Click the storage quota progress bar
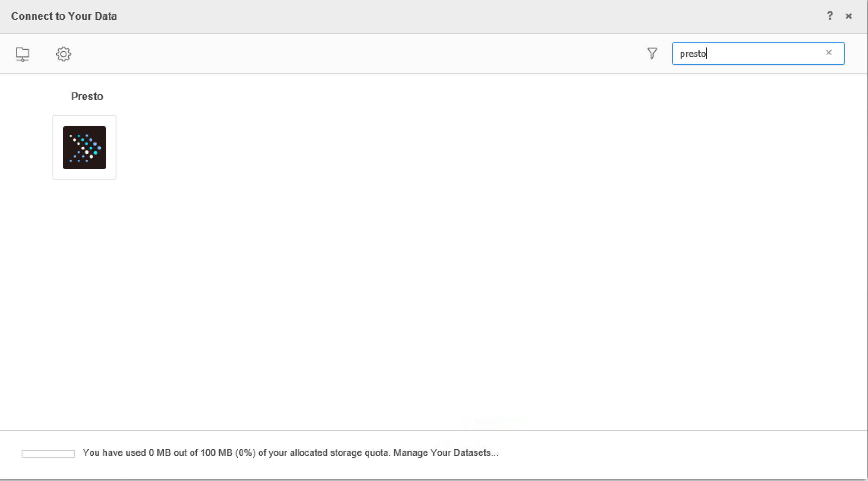 [48, 454]
